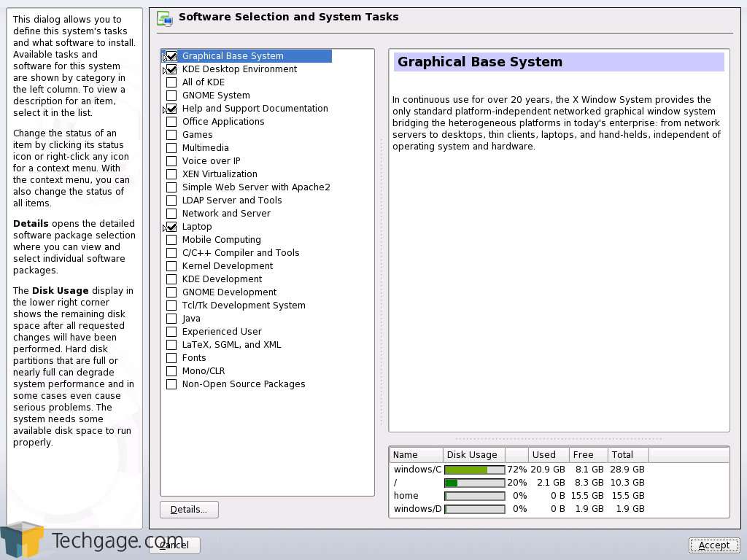The height and width of the screenshot is (560, 747).
Task: Click the home partition's free space value
Action: point(587,496)
